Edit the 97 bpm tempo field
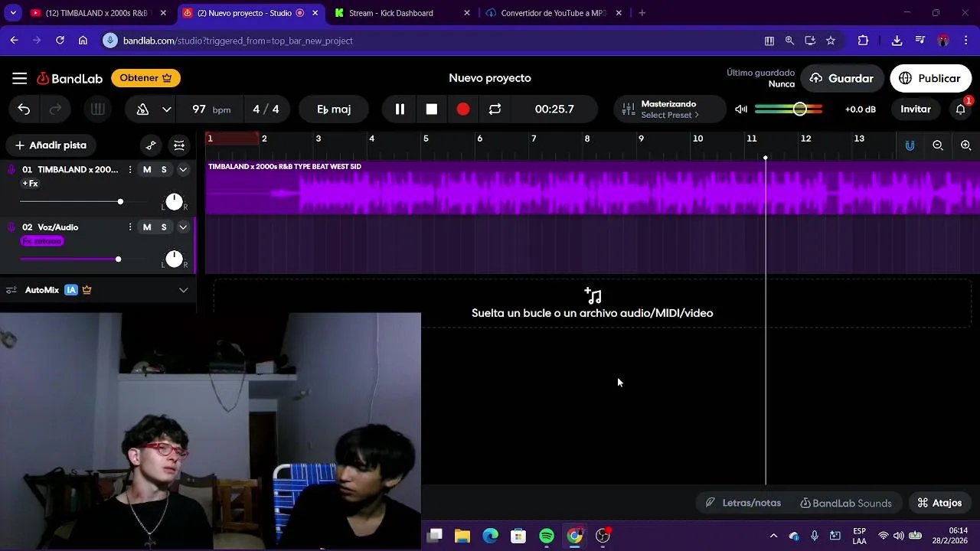 click(x=210, y=109)
